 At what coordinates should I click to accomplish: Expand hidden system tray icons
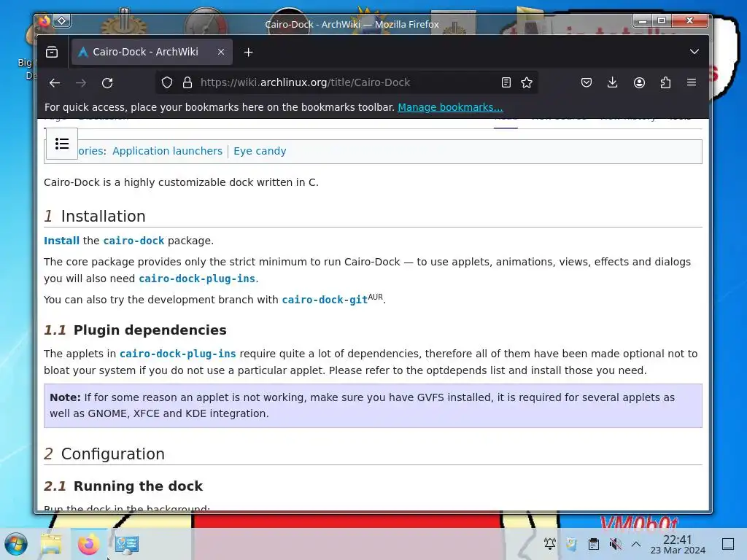[636, 544]
